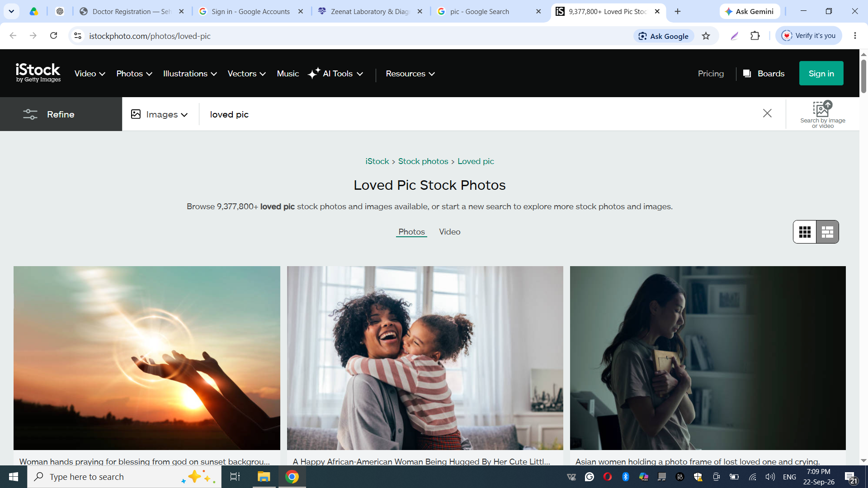Open the praying hands sunset photo

pyautogui.click(x=147, y=358)
